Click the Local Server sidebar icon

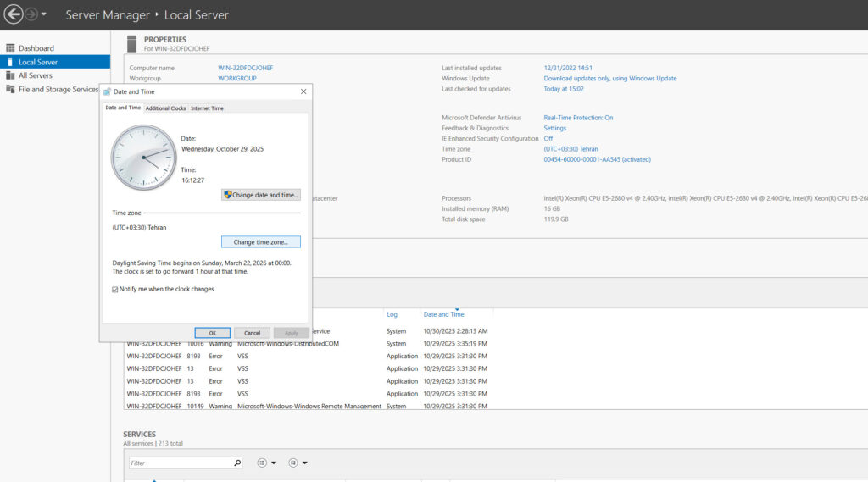coord(10,62)
